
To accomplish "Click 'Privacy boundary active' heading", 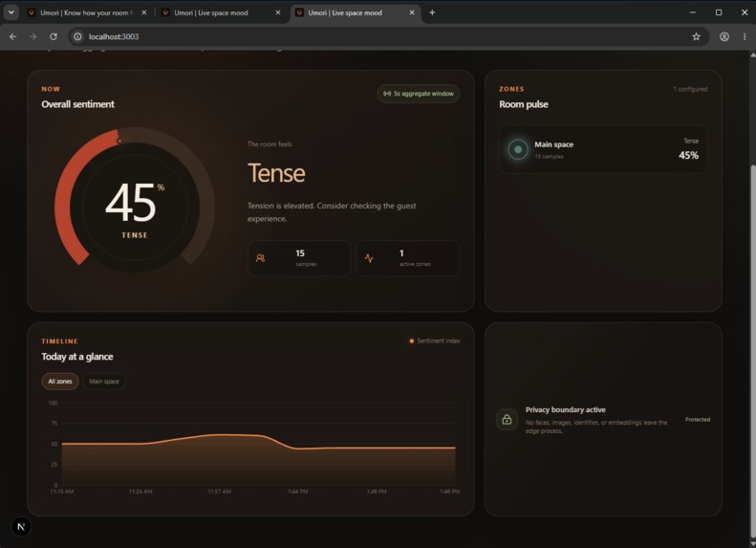I will click(x=565, y=409).
